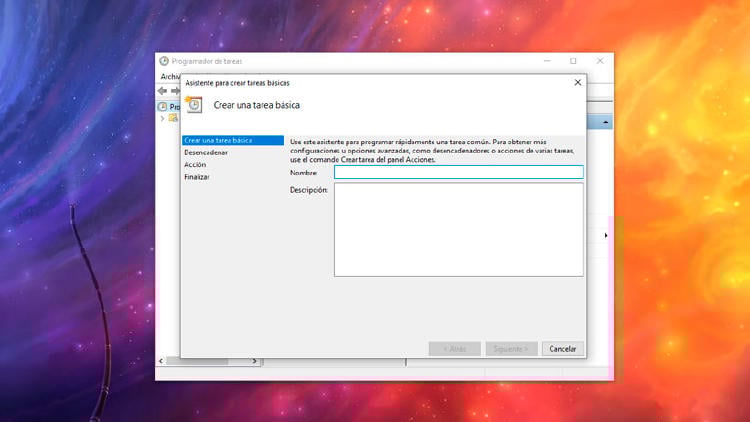Collapse the Actions panel section arrow

coord(606,122)
